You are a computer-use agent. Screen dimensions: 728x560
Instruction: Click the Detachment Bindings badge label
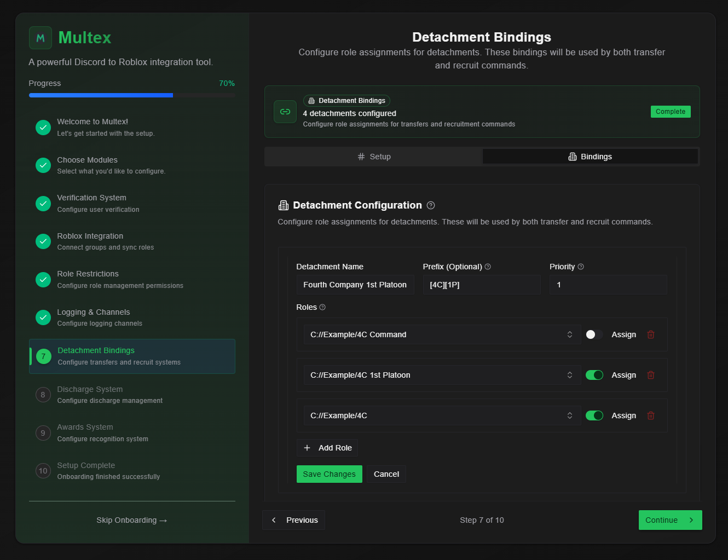point(352,101)
